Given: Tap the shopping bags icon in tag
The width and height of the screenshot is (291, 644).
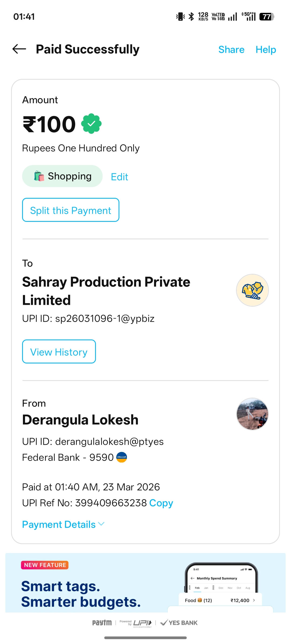Looking at the screenshot, I should coord(39,176).
